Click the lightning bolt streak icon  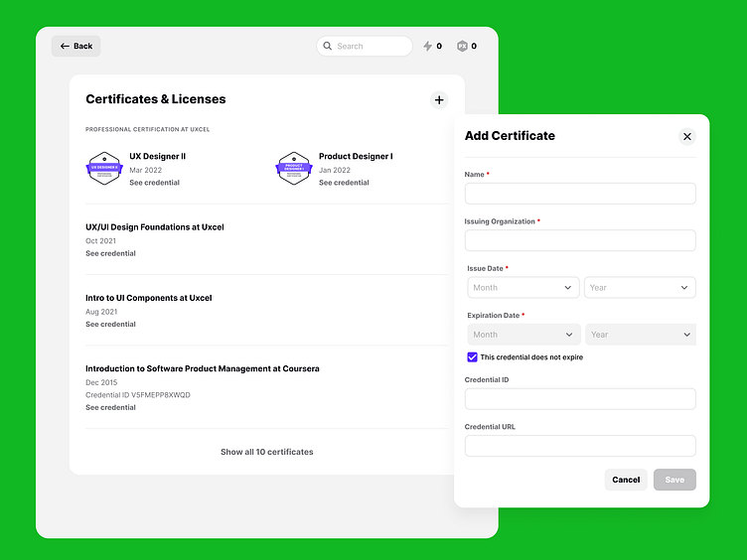(428, 46)
